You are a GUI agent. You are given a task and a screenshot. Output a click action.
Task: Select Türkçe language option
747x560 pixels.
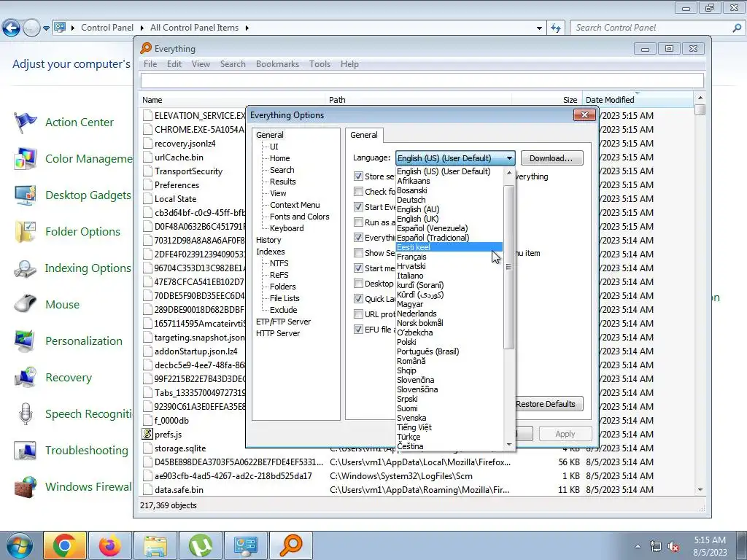[449, 437]
